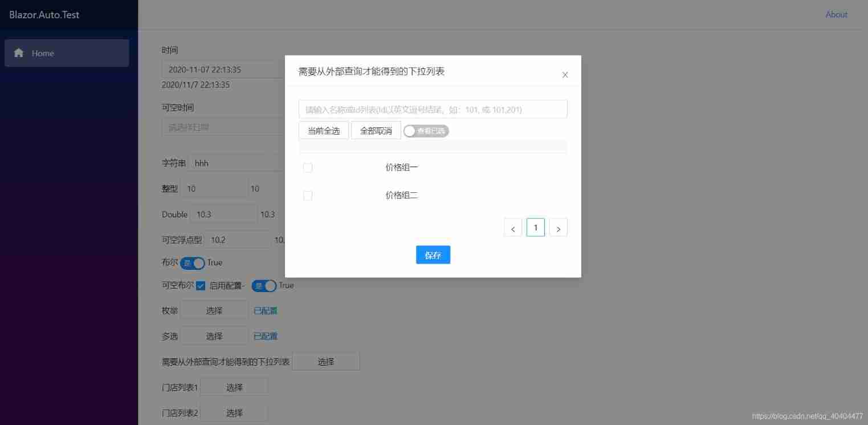868x425 pixels.
Task: Focus the name or id search field
Action: tap(433, 110)
